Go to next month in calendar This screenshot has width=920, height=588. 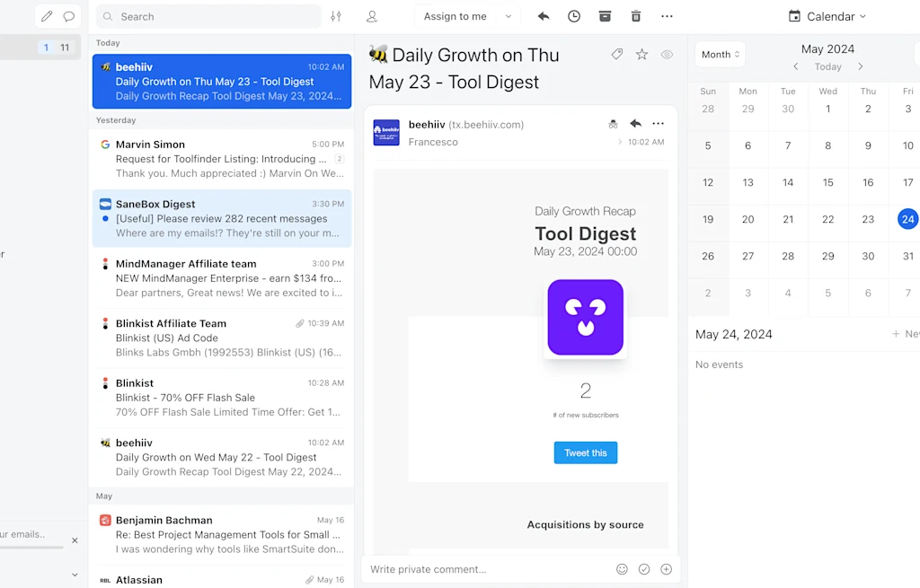(860, 66)
